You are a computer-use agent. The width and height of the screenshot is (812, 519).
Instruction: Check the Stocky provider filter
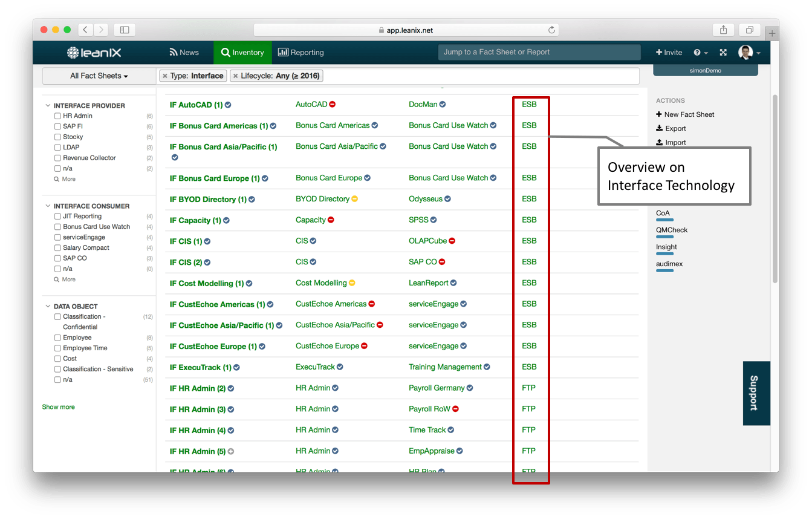click(x=57, y=137)
